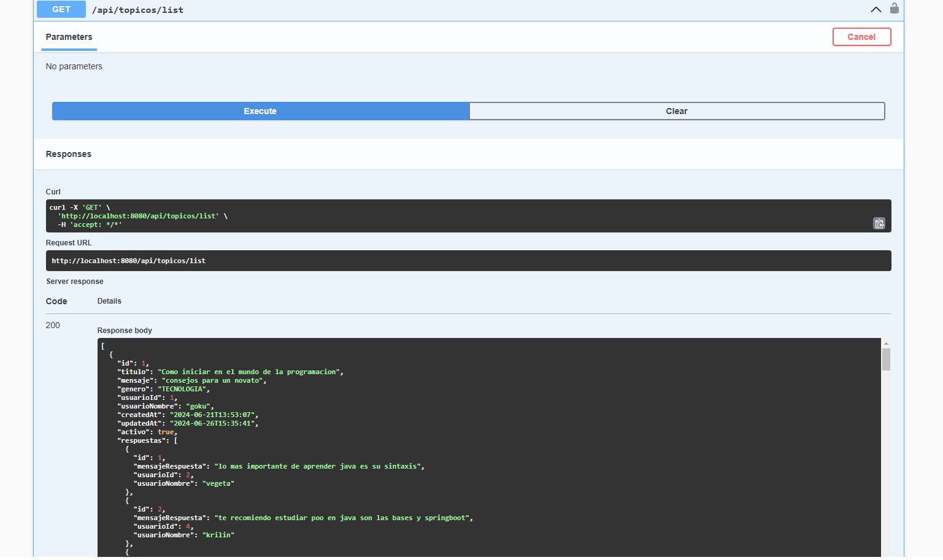
Task: Click the "activo": true line
Action: tap(147, 432)
